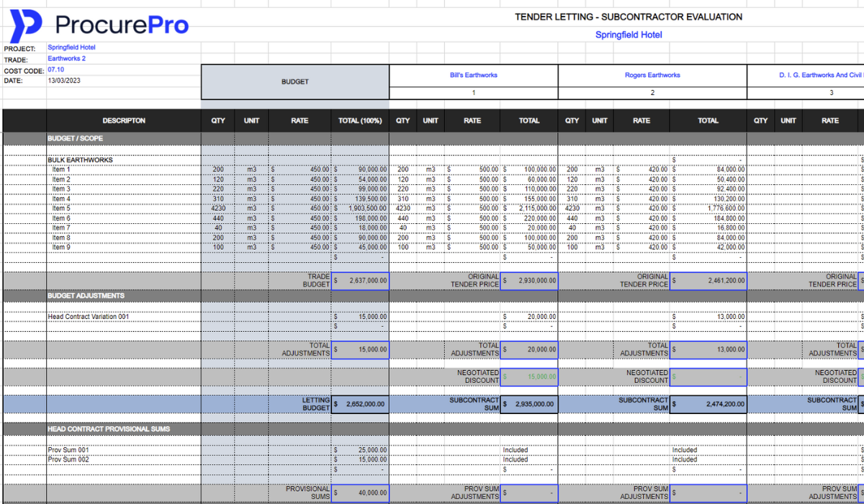Click the Item 5 quantity cell showing 4230
This screenshot has height=504, width=864.
click(218, 207)
